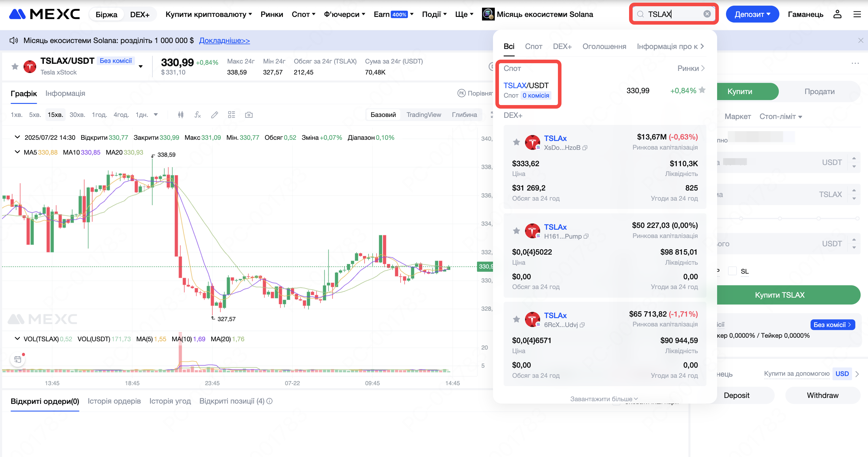Expand more timeframe options arrow
Screen dimensions: 868x457
point(156,114)
